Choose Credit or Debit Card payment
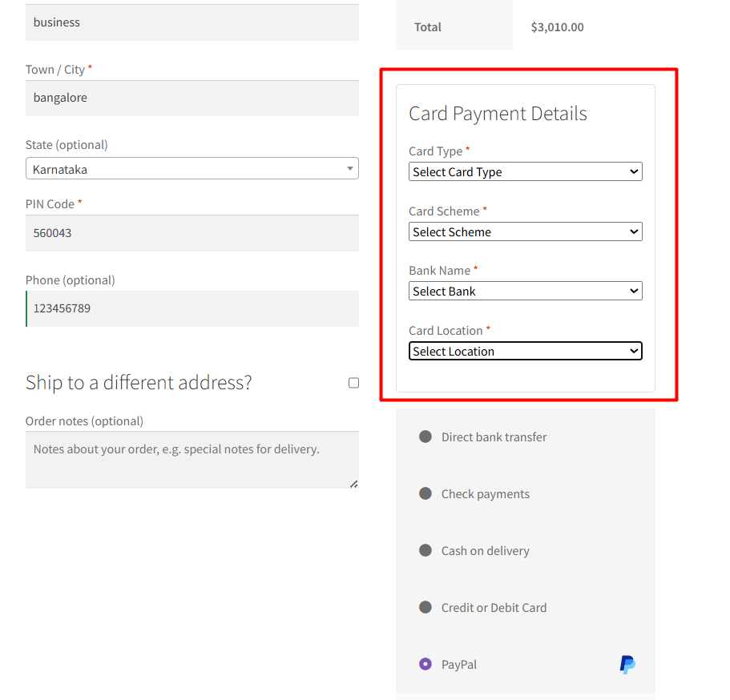This screenshot has width=730, height=700. pos(425,607)
